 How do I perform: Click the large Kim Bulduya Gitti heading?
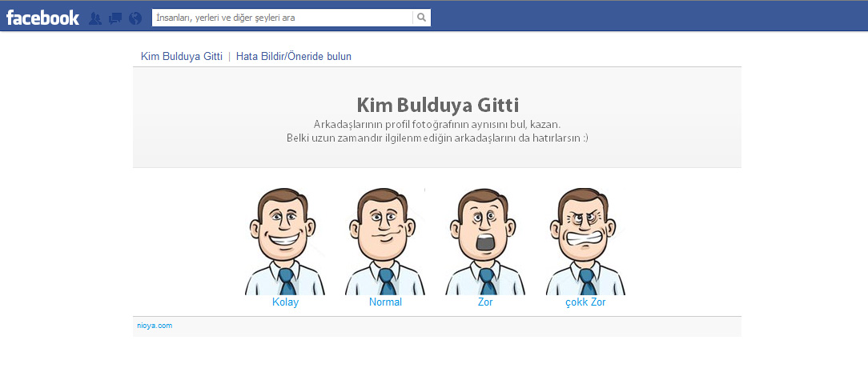[x=437, y=105]
